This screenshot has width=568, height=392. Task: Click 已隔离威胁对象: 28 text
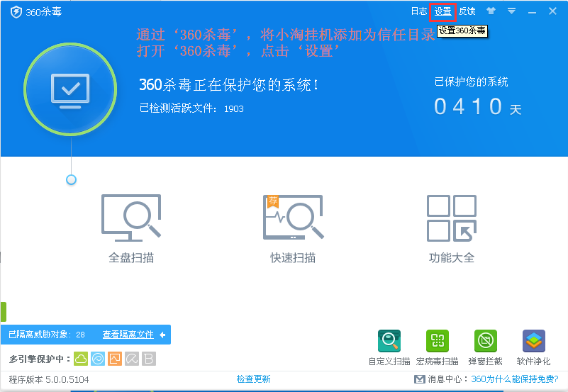point(46,335)
